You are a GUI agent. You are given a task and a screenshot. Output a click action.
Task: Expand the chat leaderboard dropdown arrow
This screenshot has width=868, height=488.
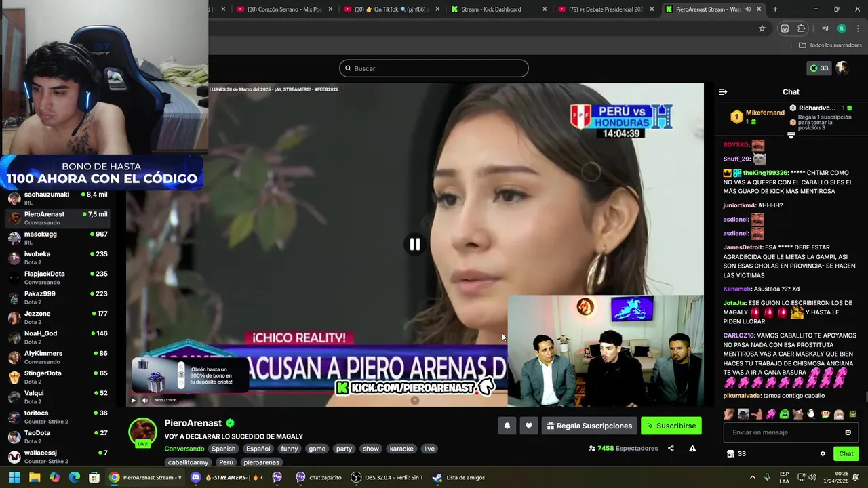pyautogui.click(x=791, y=136)
